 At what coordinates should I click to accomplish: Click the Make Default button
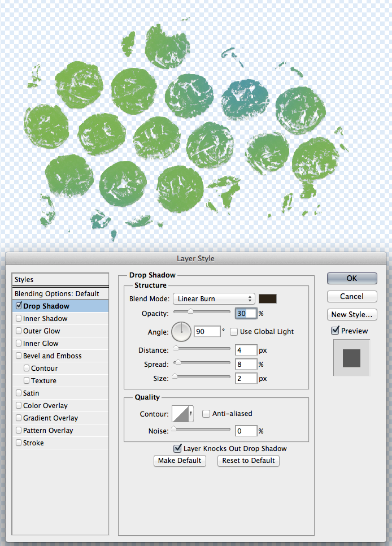[180, 460]
